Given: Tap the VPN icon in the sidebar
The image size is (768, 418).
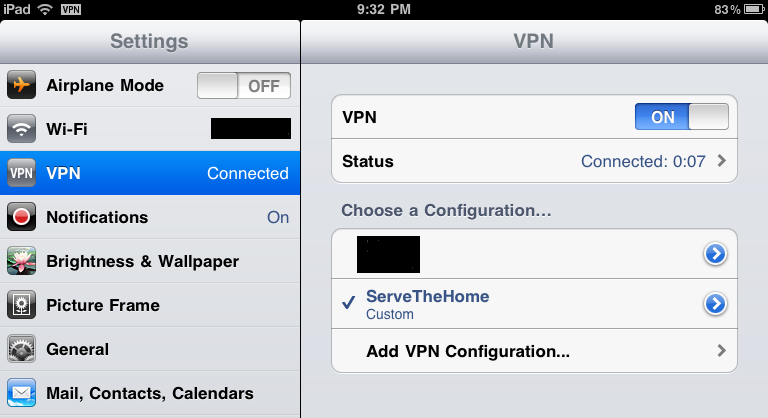Looking at the screenshot, I should pos(21,173).
